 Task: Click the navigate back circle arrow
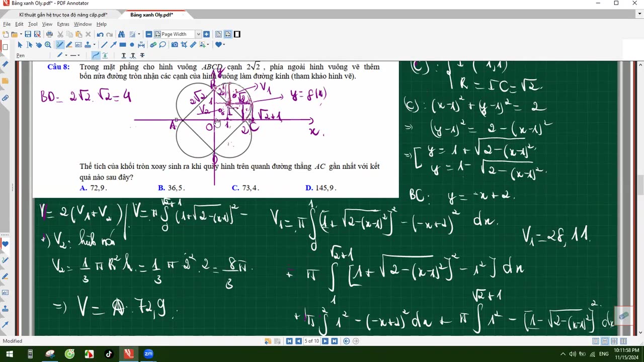[346, 341]
